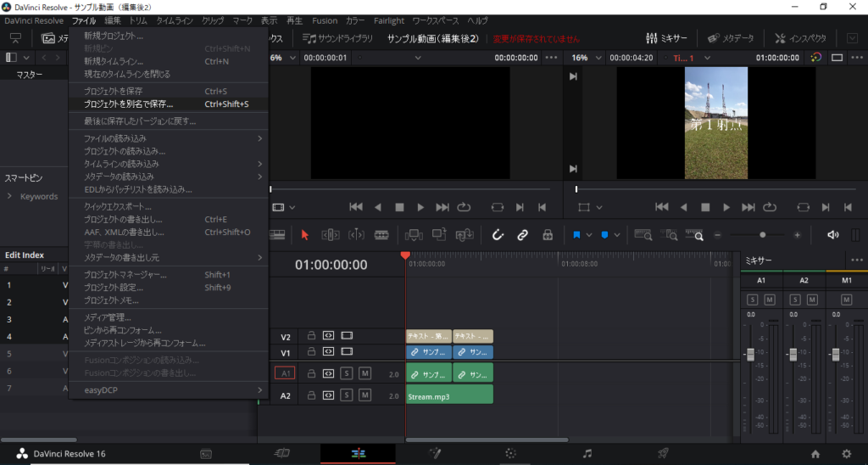Click the blue Marker icon
868x465 pixels.
pos(604,235)
